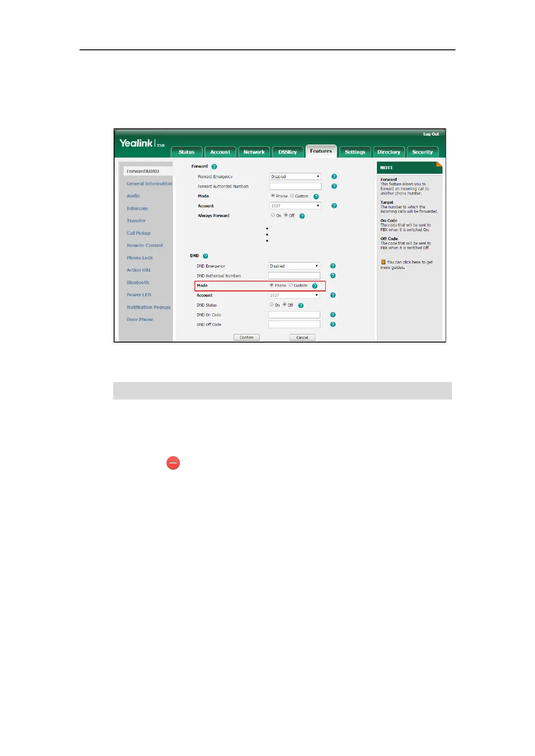Open Notification Popups in sidebar

tap(149, 308)
